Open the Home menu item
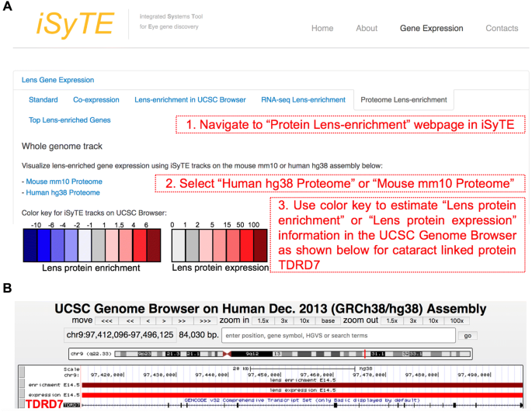 322,28
